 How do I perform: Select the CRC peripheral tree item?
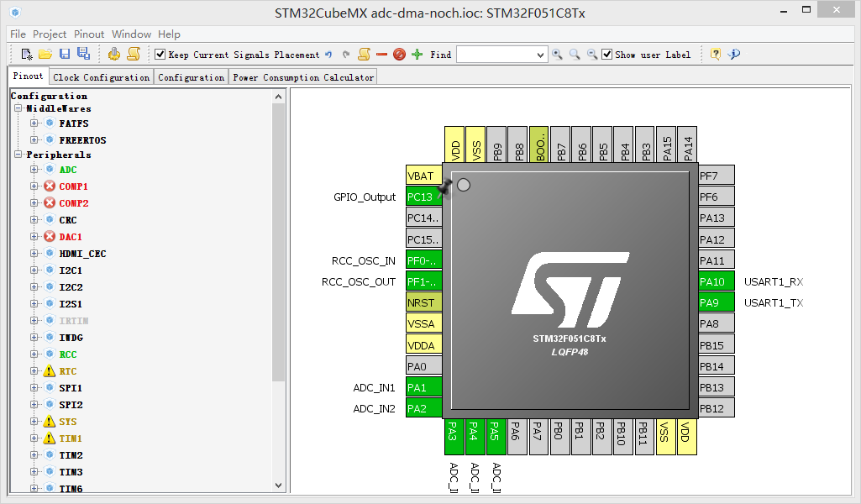pyautogui.click(x=68, y=220)
